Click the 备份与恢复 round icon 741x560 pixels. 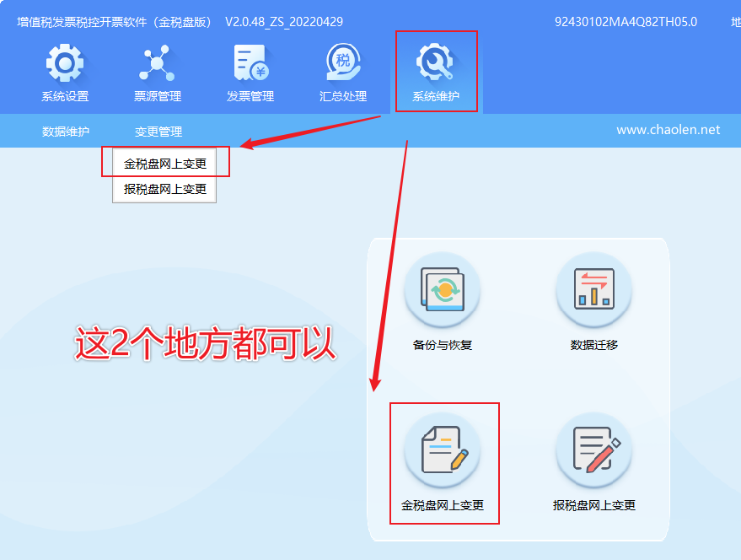(443, 289)
